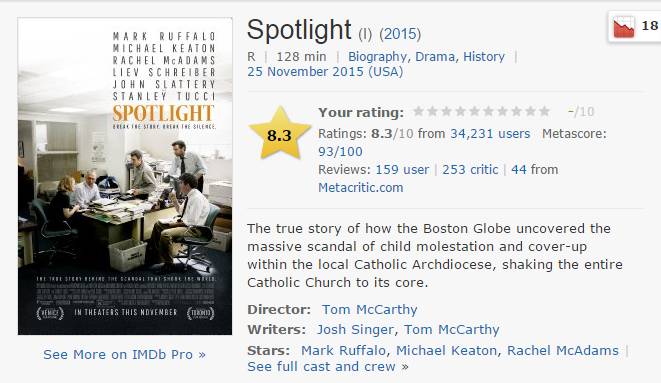Click the gold 8.3 rating star
This screenshot has height=383, width=661.
(x=279, y=134)
